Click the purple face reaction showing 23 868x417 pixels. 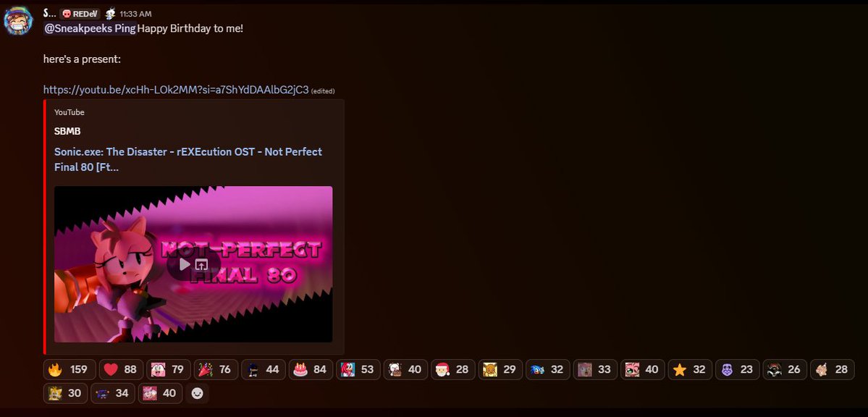coord(738,369)
